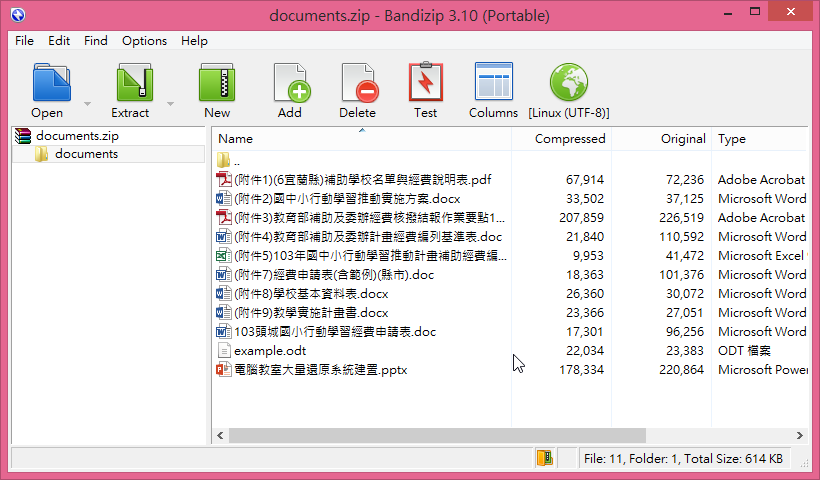Click the Delete toolbar icon
Image resolution: width=820 pixels, height=480 pixels.
[x=359, y=83]
